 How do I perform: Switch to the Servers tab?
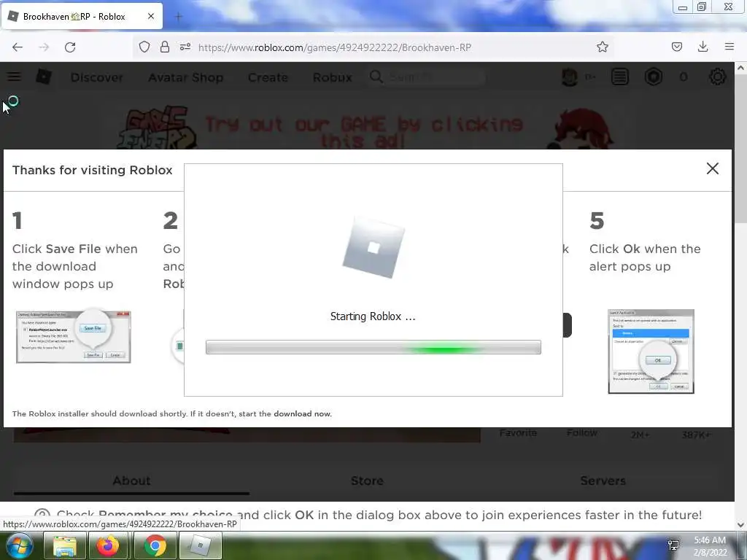pyautogui.click(x=603, y=481)
